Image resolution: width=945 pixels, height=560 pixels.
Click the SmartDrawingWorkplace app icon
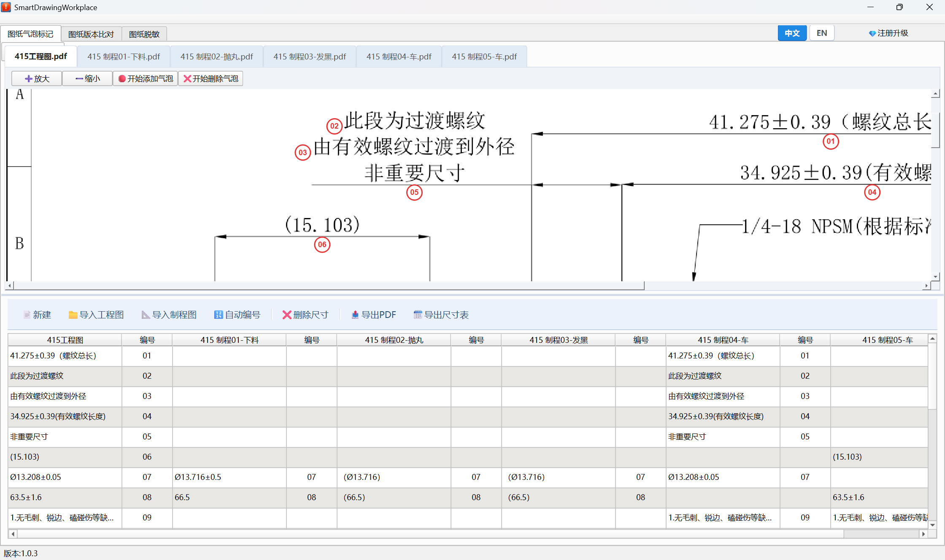pyautogui.click(x=6, y=7)
